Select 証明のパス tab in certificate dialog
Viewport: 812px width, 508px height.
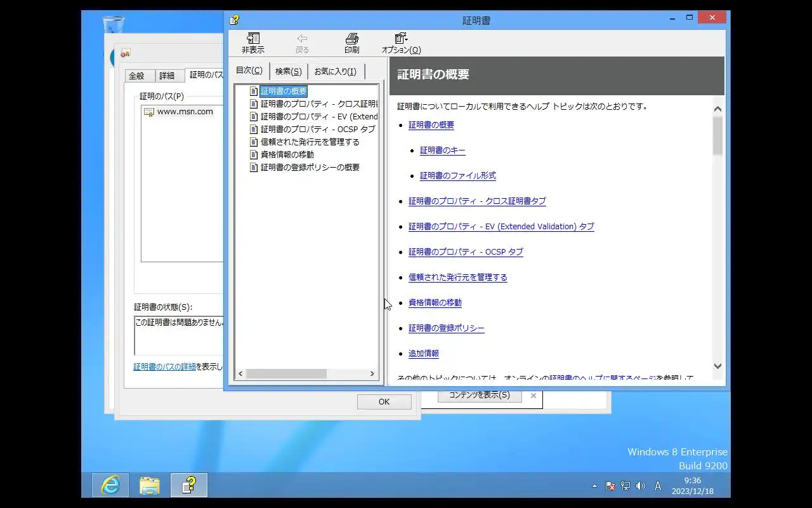[205, 75]
